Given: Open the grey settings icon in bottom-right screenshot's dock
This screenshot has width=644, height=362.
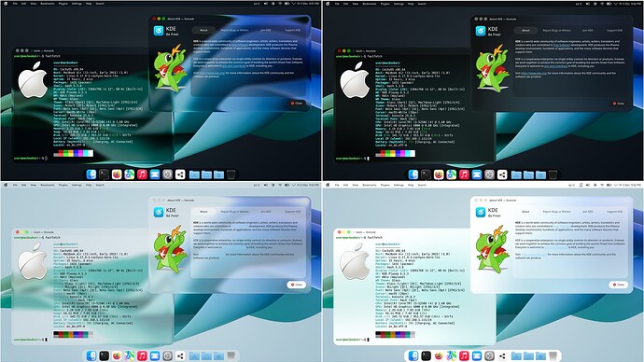Looking at the screenshot, I should [489, 355].
